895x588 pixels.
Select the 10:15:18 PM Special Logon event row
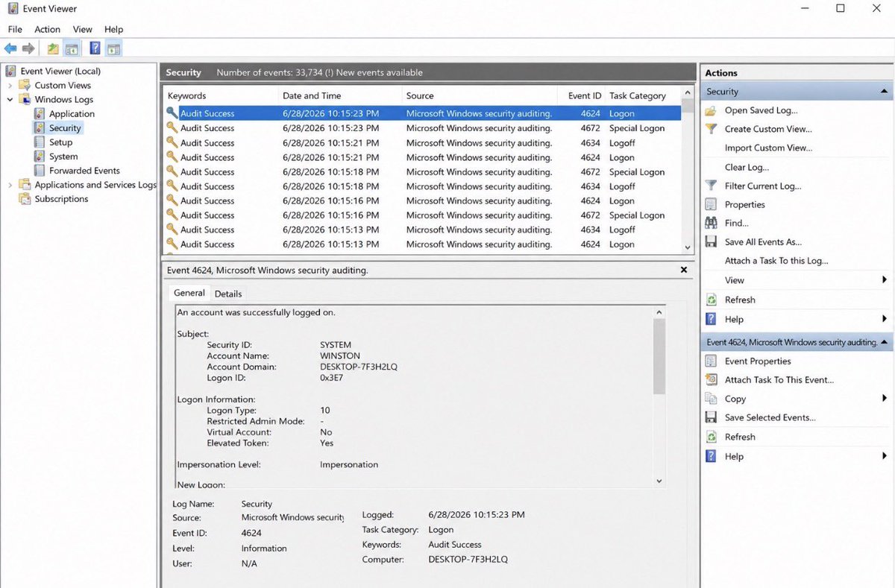click(x=422, y=171)
